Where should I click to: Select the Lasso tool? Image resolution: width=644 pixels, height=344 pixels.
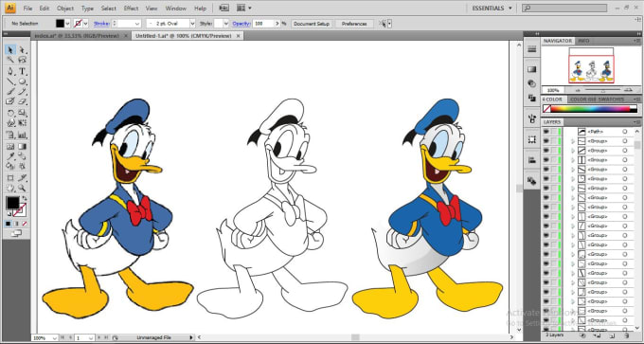coord(22,61)
